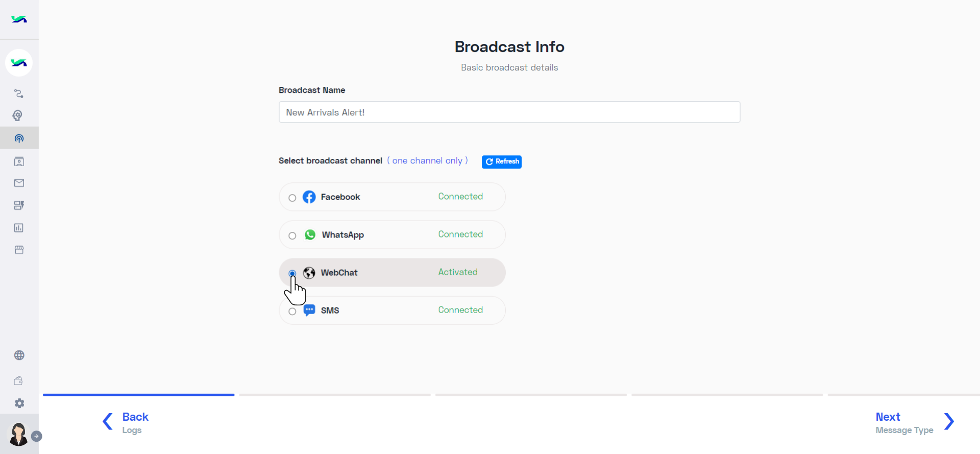Click the Broadcast Name input field
Viewport: 980px width, 454px height.
click(509, 112)
